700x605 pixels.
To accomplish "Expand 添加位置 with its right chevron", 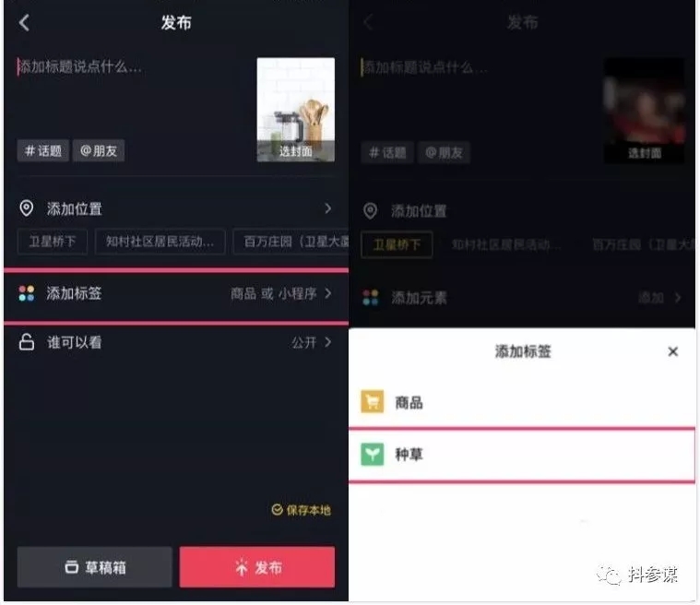I will (328, 208).
